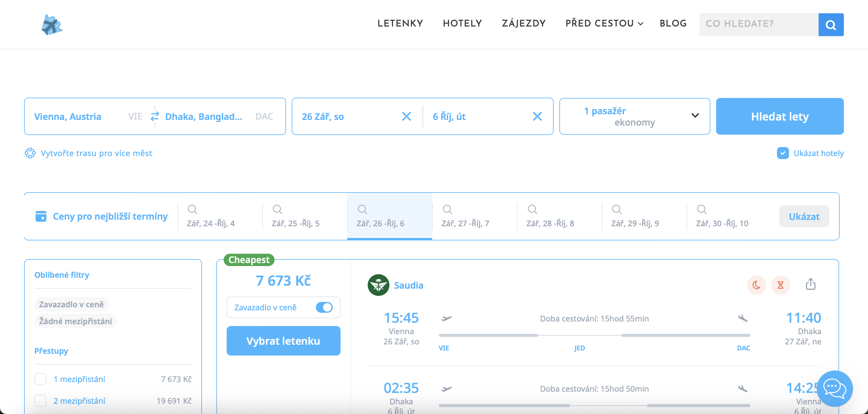The image size is (868, 414).
Task: Check the 2 mezipřistání filter
Action: [40, 400]
